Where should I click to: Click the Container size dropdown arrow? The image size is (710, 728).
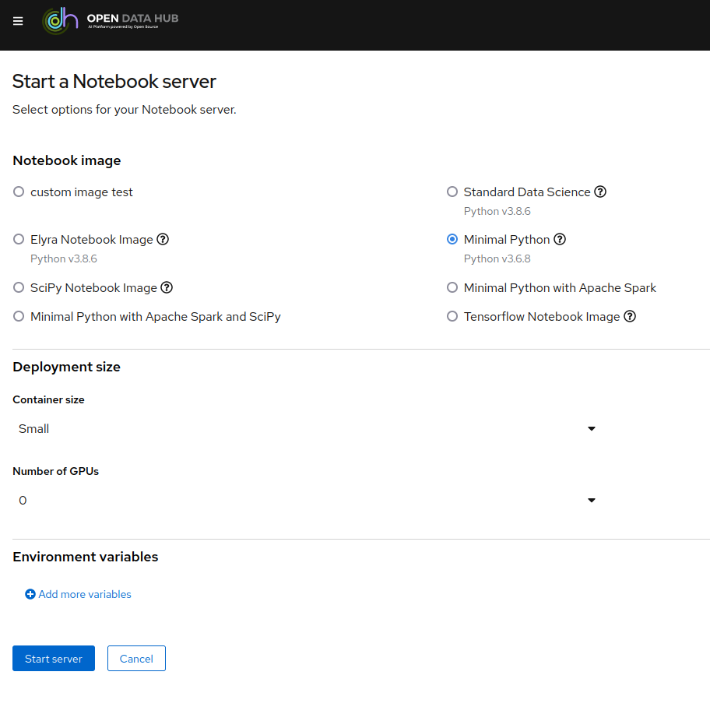click(592, 428)
